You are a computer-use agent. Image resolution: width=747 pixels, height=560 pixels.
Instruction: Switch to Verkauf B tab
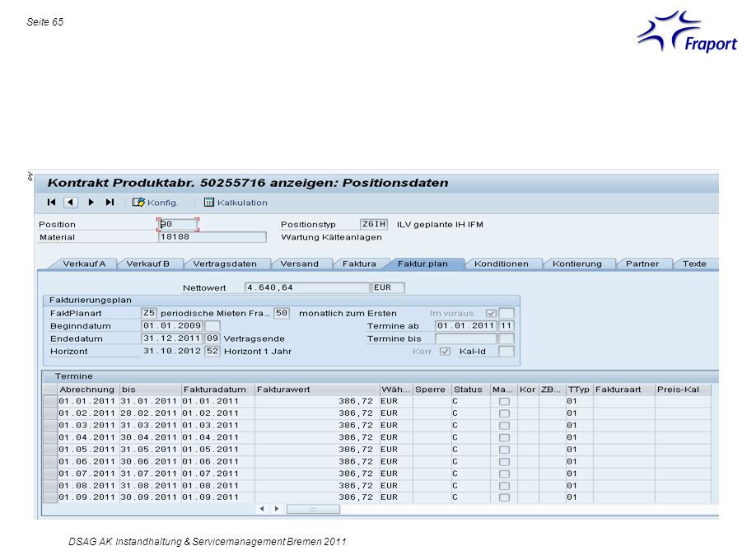(x=147, y=264)
